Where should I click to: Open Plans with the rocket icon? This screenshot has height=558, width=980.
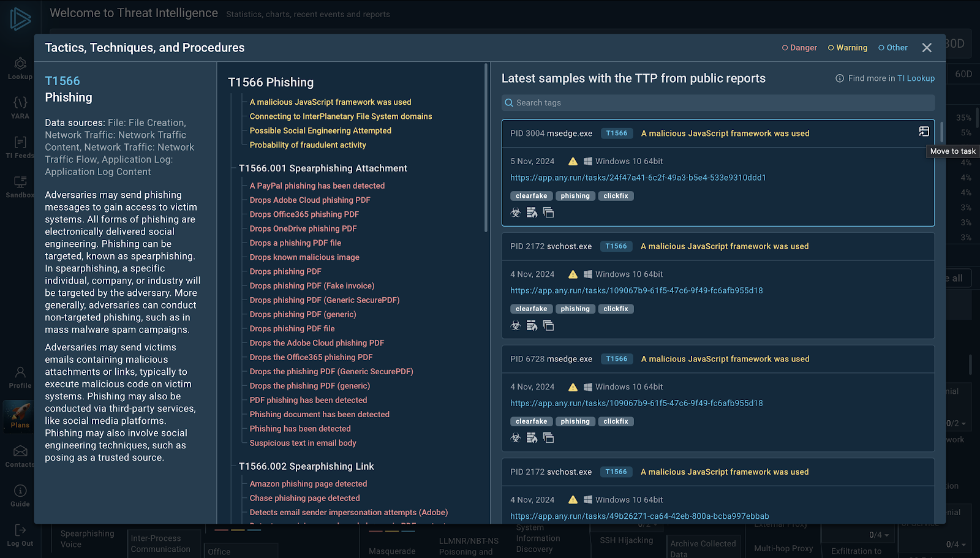pyautogui.click(x=20, y=416)
